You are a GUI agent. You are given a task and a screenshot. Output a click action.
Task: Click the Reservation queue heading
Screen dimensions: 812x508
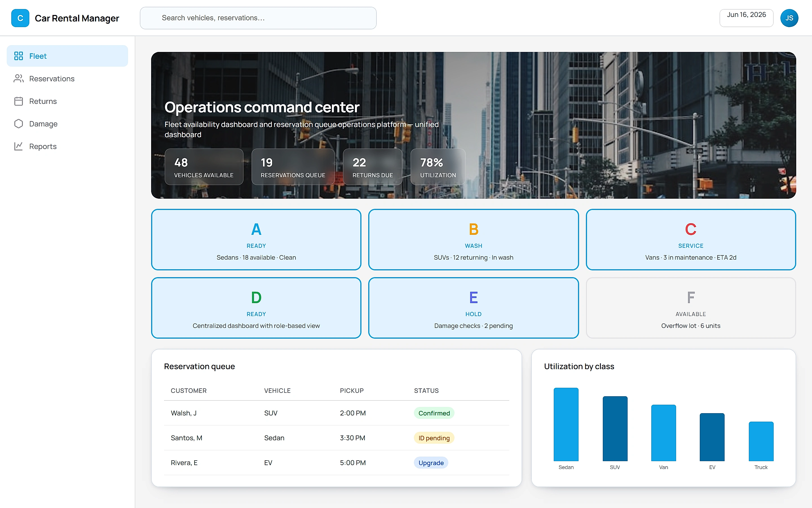[x=199, y=366]
